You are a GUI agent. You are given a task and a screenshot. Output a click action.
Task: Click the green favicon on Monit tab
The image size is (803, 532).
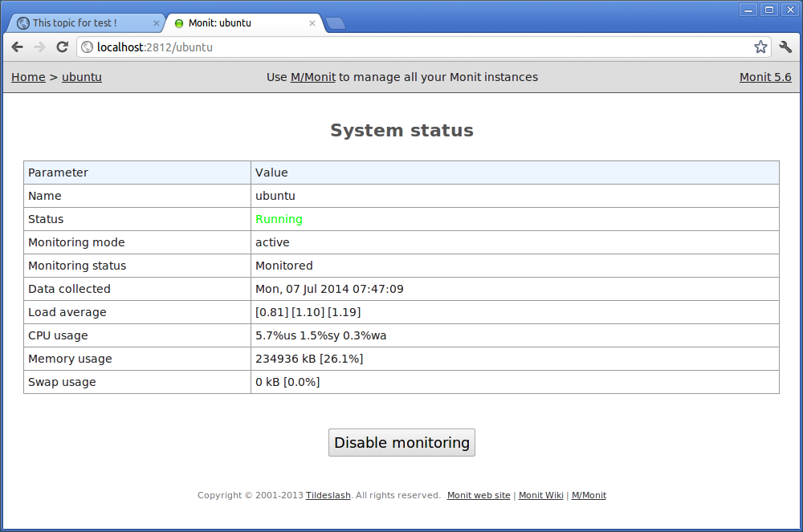coord(179,23)
